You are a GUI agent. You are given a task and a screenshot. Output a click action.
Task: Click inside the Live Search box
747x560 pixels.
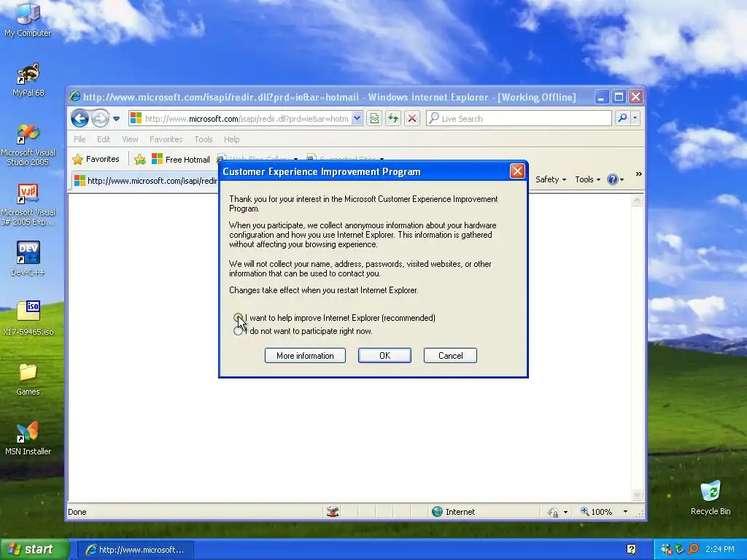[519, 119]
